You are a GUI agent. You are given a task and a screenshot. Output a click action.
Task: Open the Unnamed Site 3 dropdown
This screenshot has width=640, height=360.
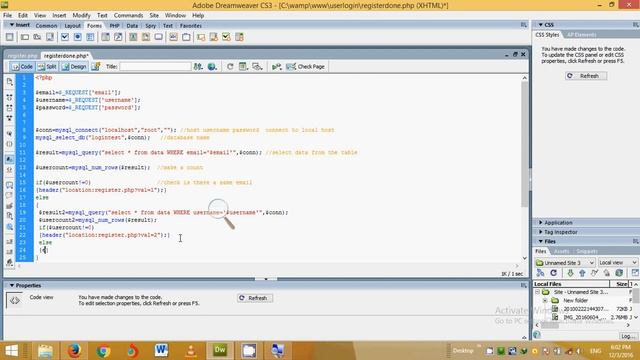point(565,262)
